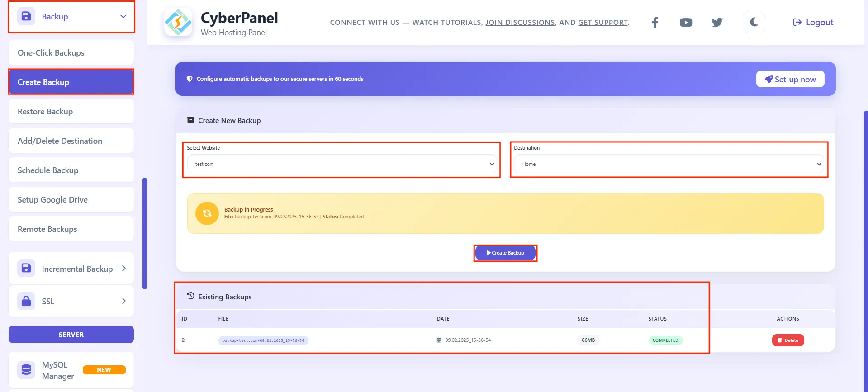Open Restore Backup menu item
Image resolution: width=868 pixels, height=392 pixels.
(71, 111)
